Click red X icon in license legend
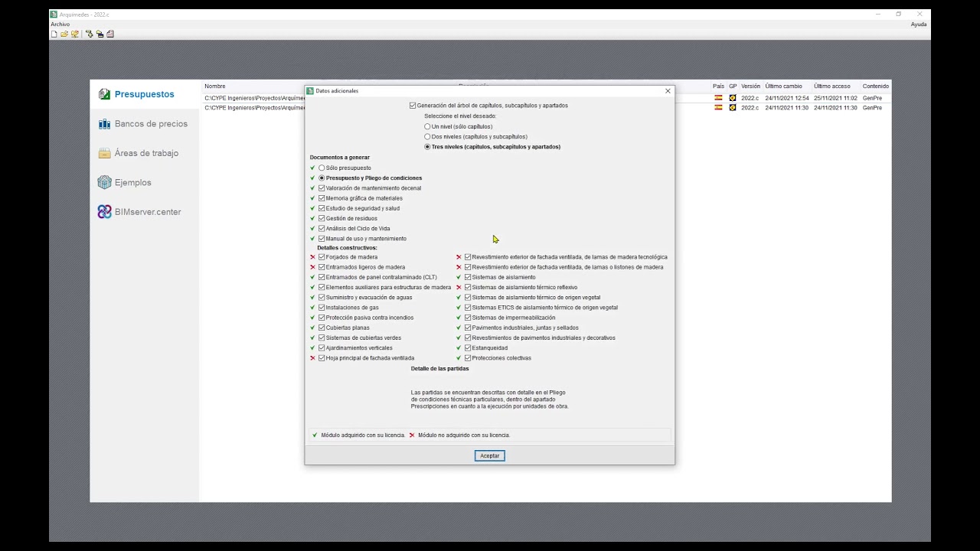 click(412, 435)
